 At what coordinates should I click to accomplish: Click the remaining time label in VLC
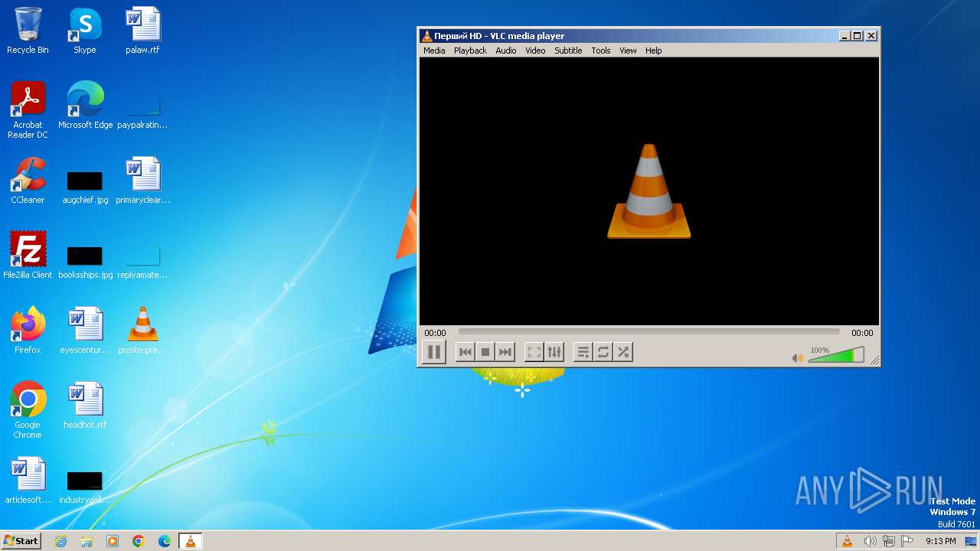point(862,333)
